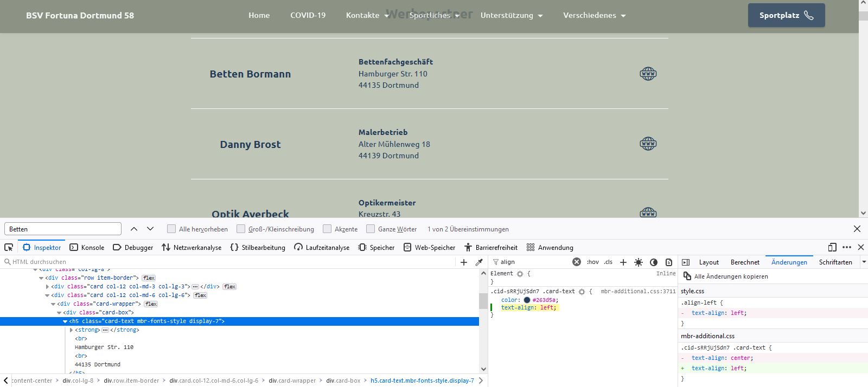Screen dimensions: 868x387
Task: Enable 'Groß-/Kleinschreibung' checkbox
Action: click(241, 229)
